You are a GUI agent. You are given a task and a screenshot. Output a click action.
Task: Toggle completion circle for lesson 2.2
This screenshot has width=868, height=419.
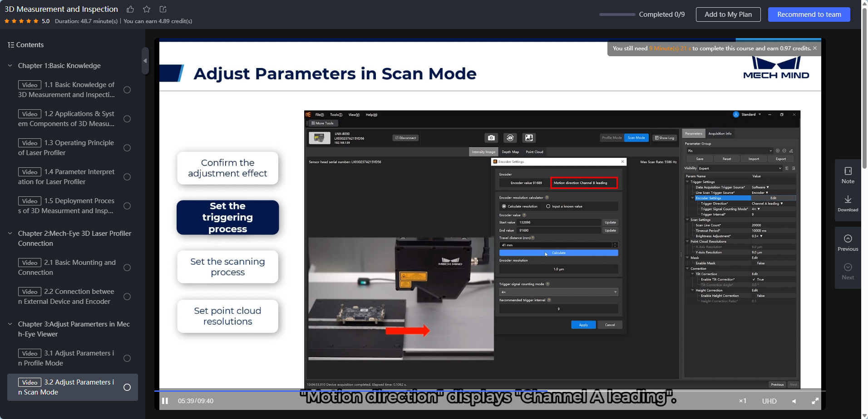pos(127,297)
